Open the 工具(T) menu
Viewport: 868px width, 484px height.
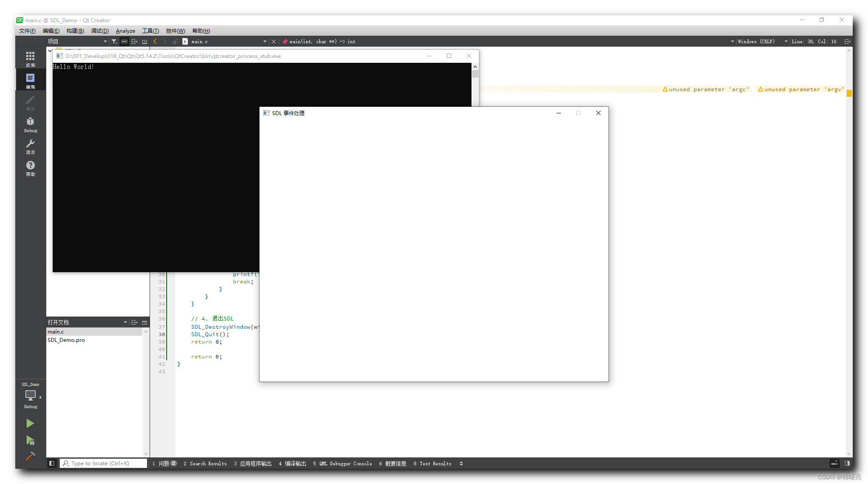tap(150, 31)
